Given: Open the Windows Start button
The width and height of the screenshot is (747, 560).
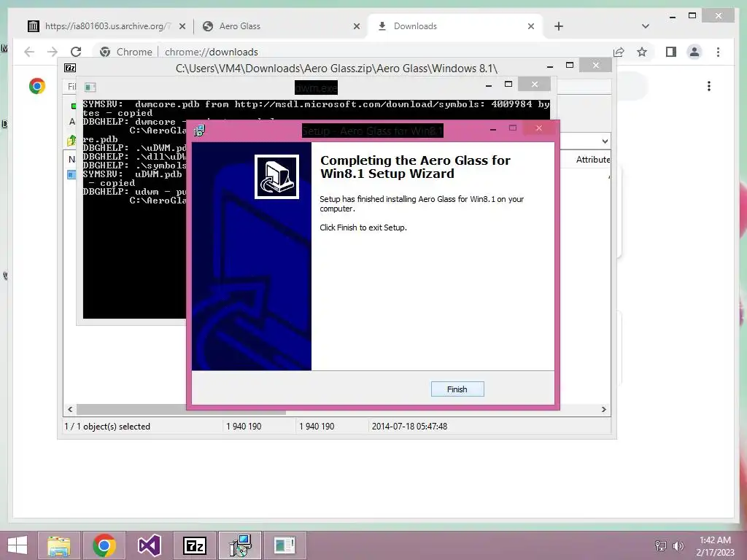Looking at the screenshot, I should coord(18,545).
